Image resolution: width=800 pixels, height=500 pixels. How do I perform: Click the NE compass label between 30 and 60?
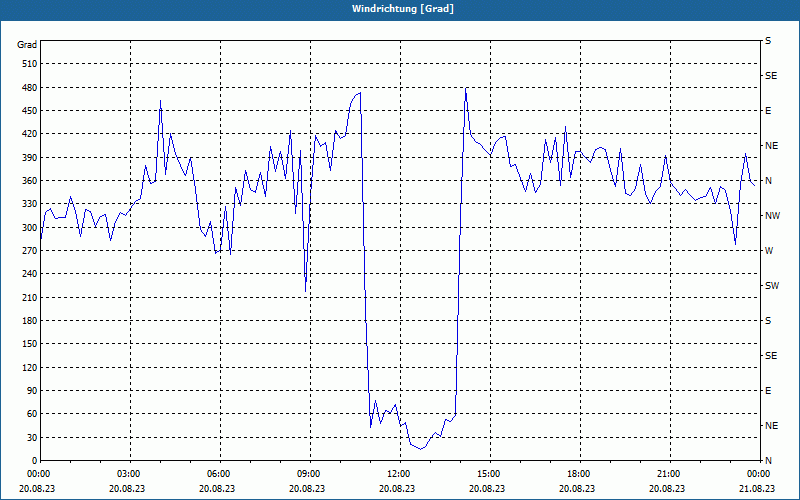pos(771,426)
